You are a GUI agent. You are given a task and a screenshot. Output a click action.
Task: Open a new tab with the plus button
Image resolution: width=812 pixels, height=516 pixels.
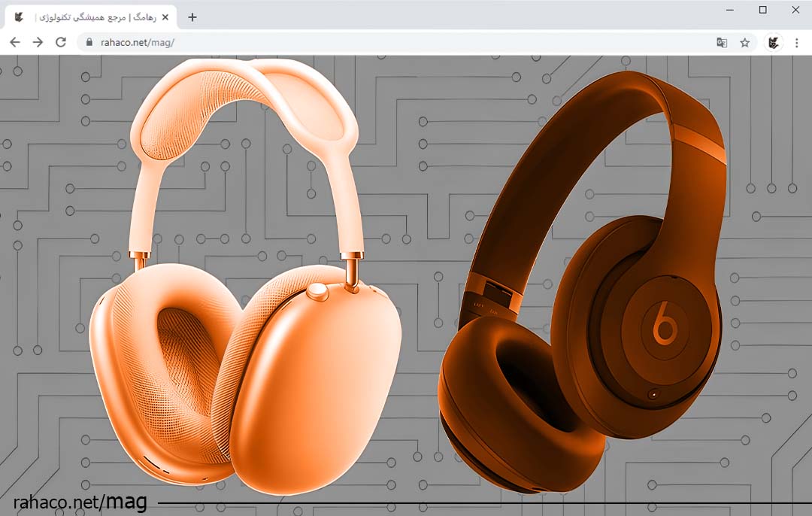click(192, 17)
